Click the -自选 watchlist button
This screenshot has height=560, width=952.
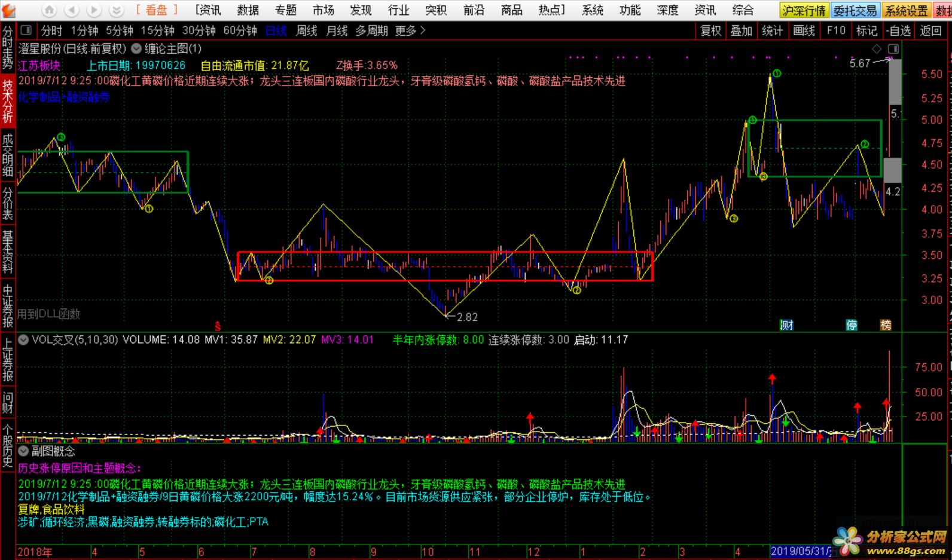coord(898,30)
